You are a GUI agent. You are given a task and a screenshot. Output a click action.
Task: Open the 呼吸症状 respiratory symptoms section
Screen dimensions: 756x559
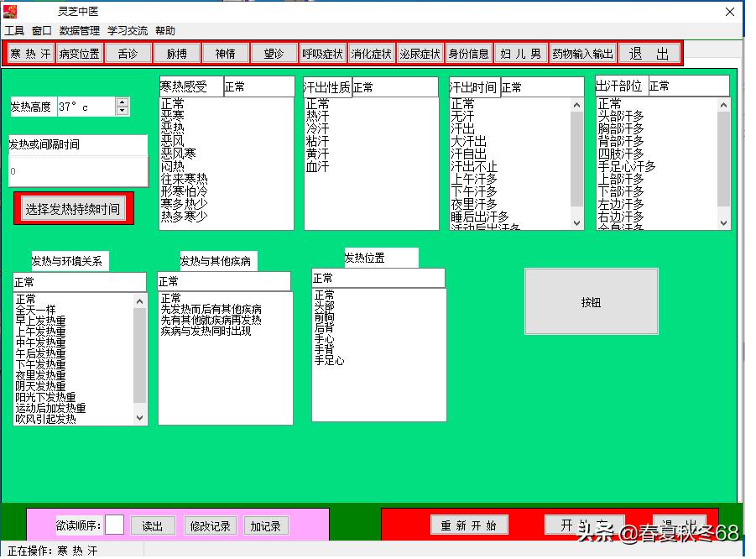[322, 52]
